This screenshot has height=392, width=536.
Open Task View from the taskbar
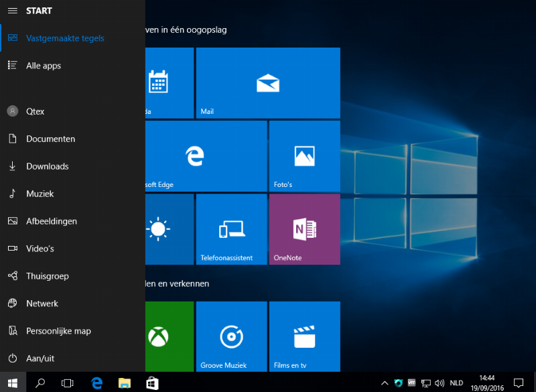(x=67, y=383)
